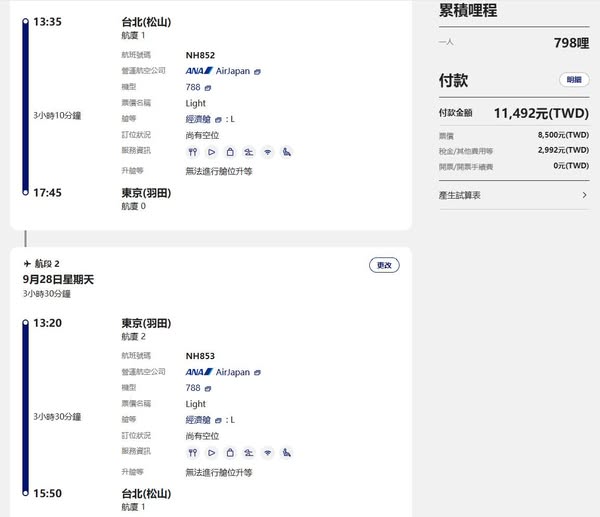Screen dimensions: 600x517
Task: Click the seat icon for flight NH853
Action: pos(286,453)
